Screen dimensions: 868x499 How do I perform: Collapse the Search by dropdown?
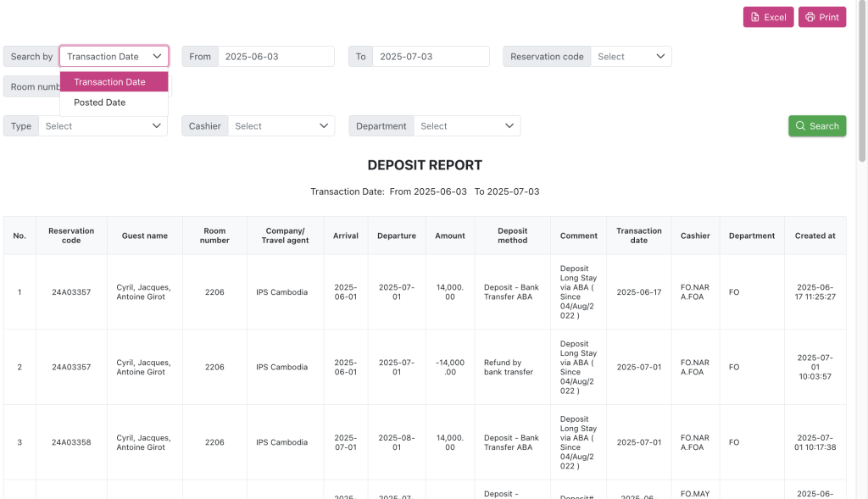pyautogui.click(x=114, y=57)
